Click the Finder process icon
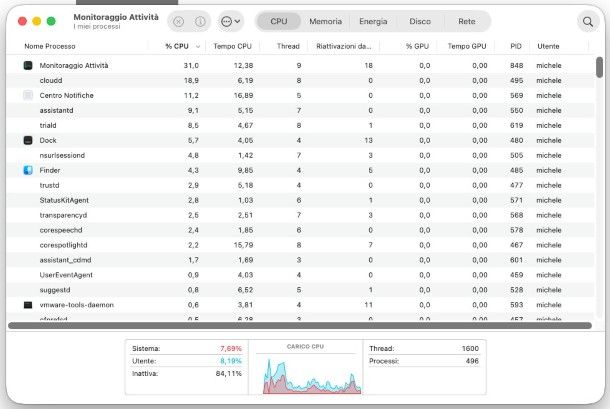The height and width of the screenshot is (409, 610). [x=28, y=170]
